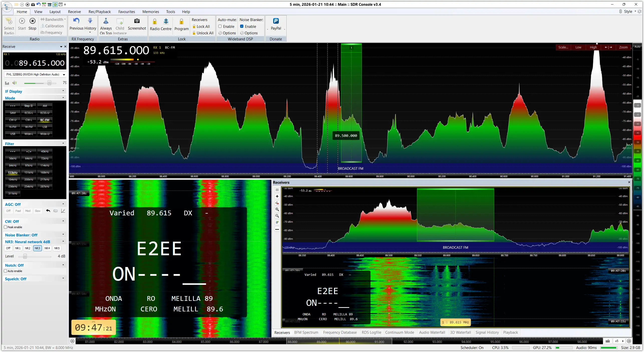Viewport: 644px width, 352px height.
Task: Select the 151kHz filter button
Action: pyautogui.click(x=29, y=172)
